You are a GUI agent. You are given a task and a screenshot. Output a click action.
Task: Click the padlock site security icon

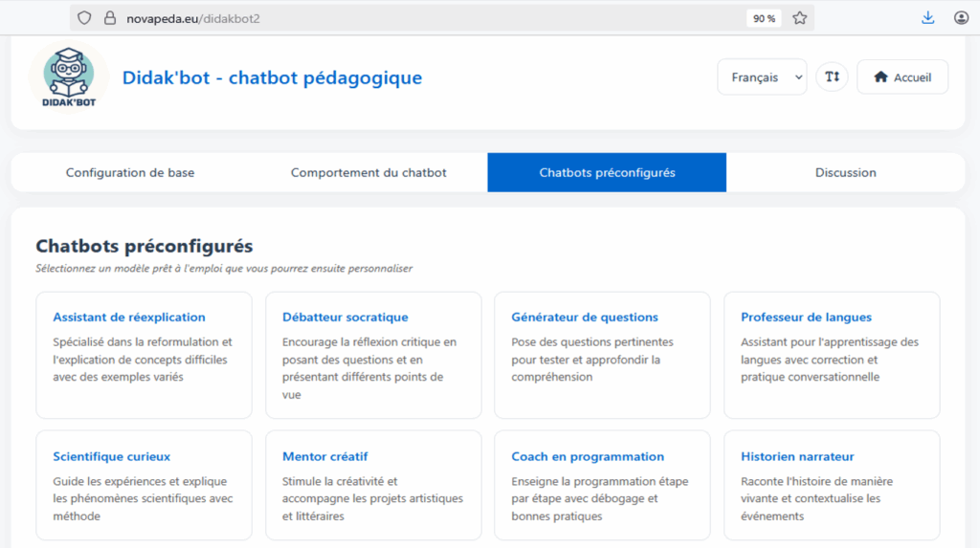108,18
